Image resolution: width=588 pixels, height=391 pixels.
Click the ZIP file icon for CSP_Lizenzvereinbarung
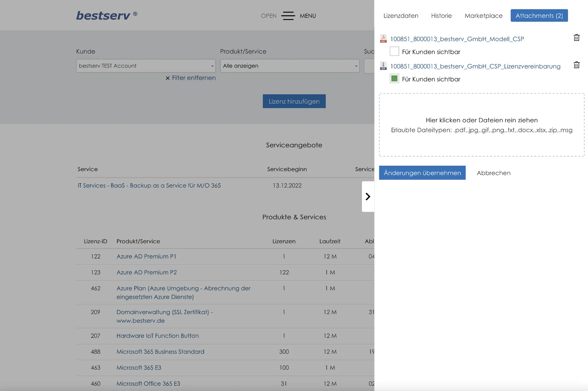[383, 66]
